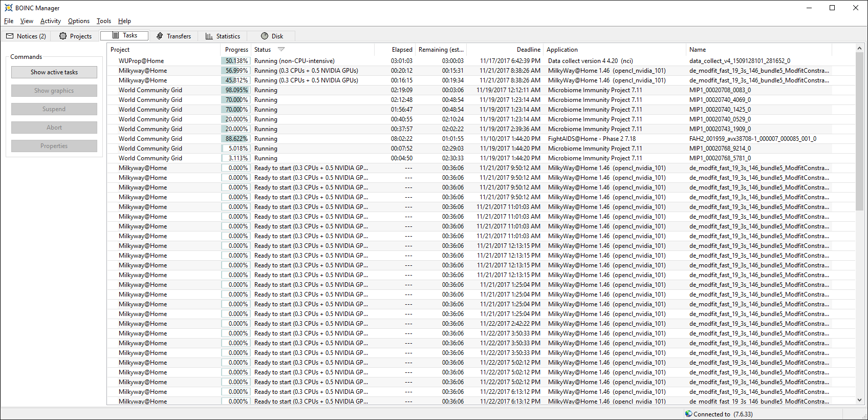Click the Properties button
This screenshot has width=868, height=420.
[x=54, y=146]
